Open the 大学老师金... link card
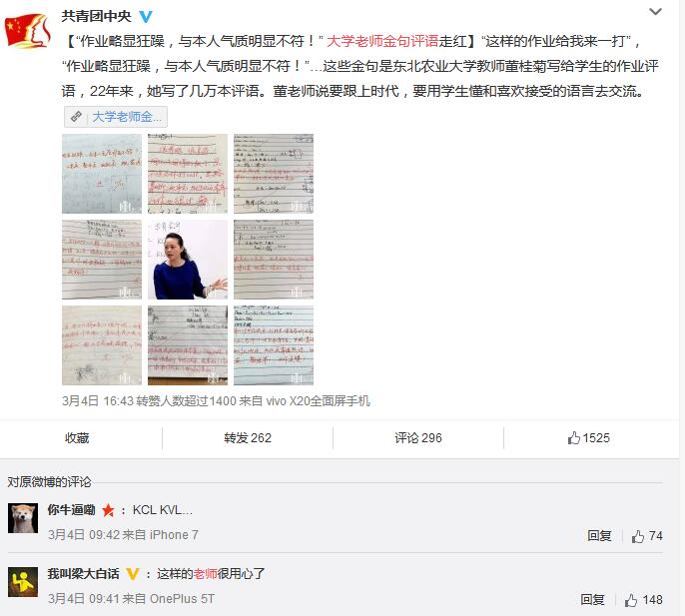Image resolution: width=685 pixels, height=616 pixels. pos(116,117)
